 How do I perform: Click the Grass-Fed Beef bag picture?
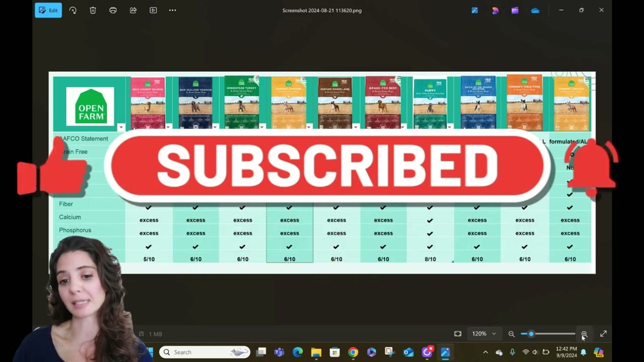tap(383, 102)
